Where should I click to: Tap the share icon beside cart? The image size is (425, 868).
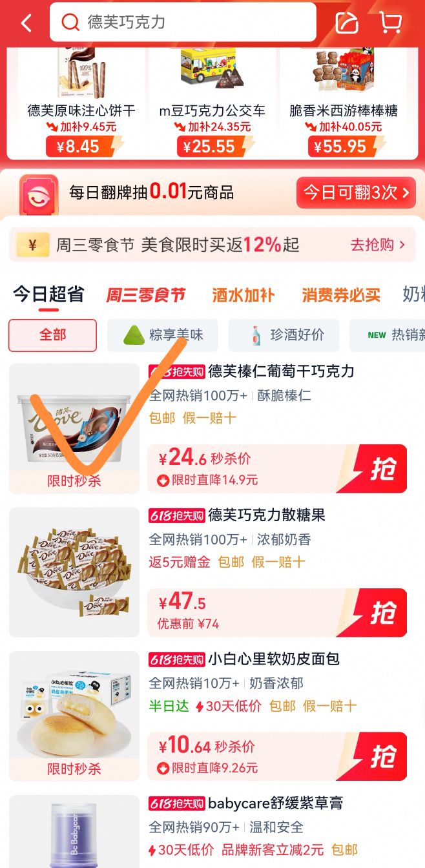pyautogui.click(x=347, y=23)
